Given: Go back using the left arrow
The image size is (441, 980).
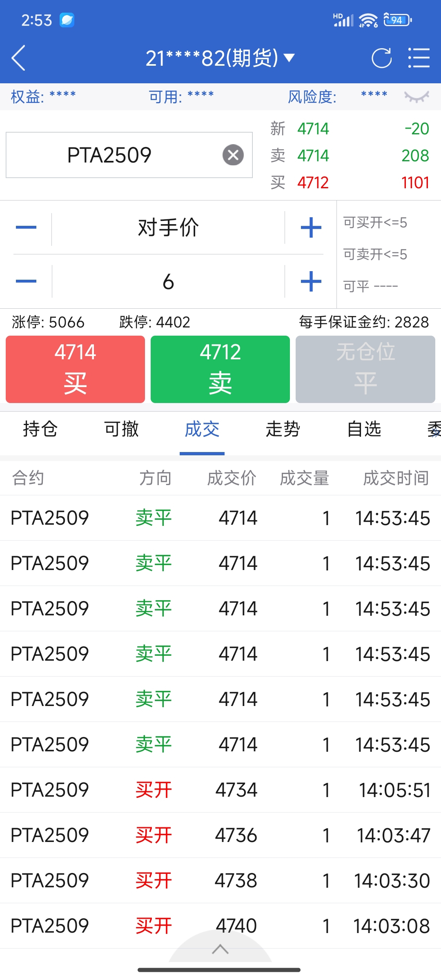Looking at the screenshot, I should 18,58.
